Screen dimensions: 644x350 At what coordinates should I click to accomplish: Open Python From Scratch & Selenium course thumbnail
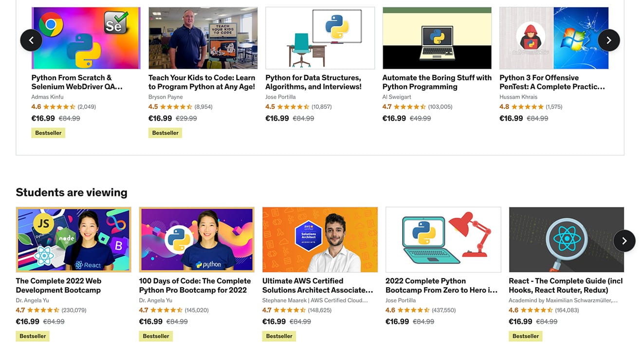[86, 38]
